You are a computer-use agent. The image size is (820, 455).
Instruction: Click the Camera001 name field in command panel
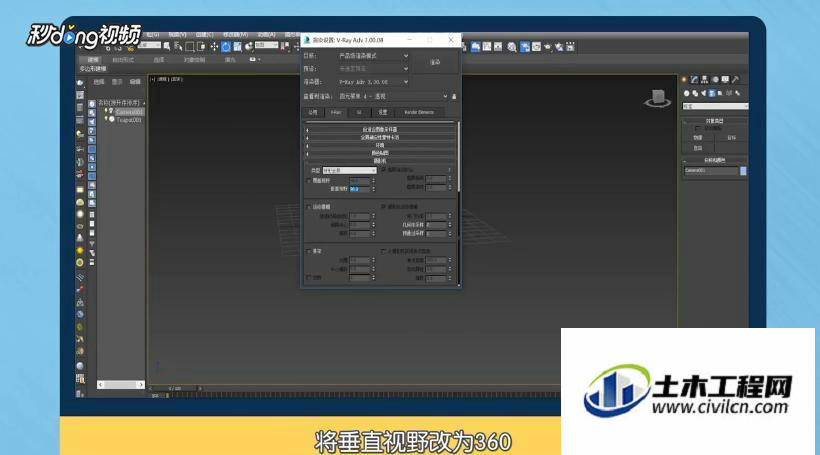coord(711,170)
